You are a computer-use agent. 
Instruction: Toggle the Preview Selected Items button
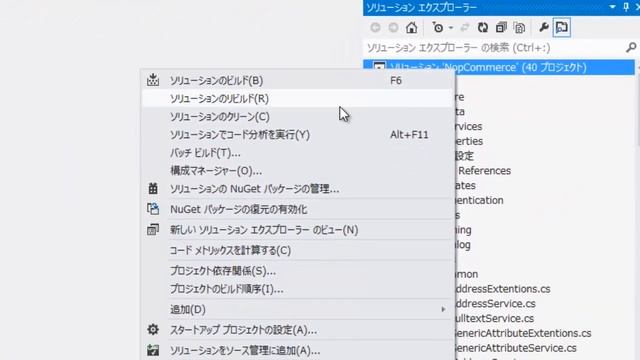point(562,28)
